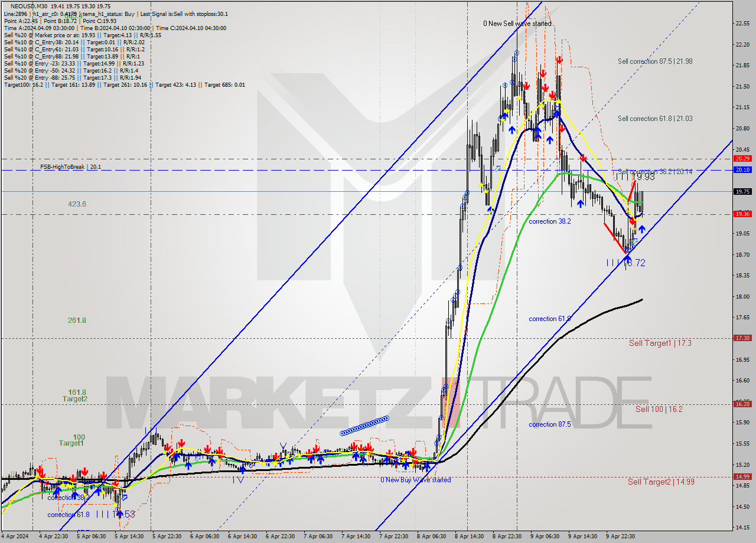
Task: Click the '8 Apr 14:30' time axis label
Action: click(468, 537)
